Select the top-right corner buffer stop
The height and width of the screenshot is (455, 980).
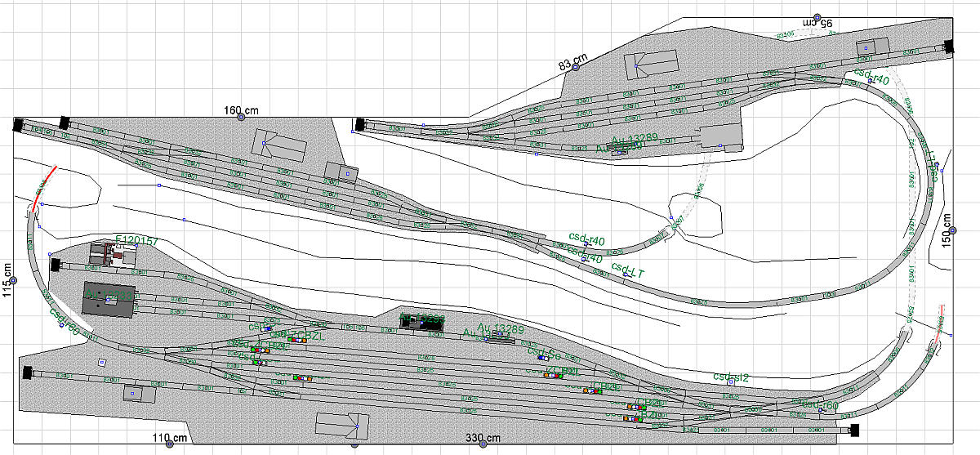(947, 47)
